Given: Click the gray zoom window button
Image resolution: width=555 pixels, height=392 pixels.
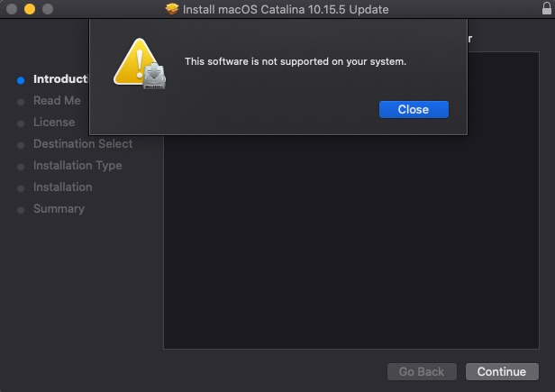Looking at the screenshot, I should (47, 9).
